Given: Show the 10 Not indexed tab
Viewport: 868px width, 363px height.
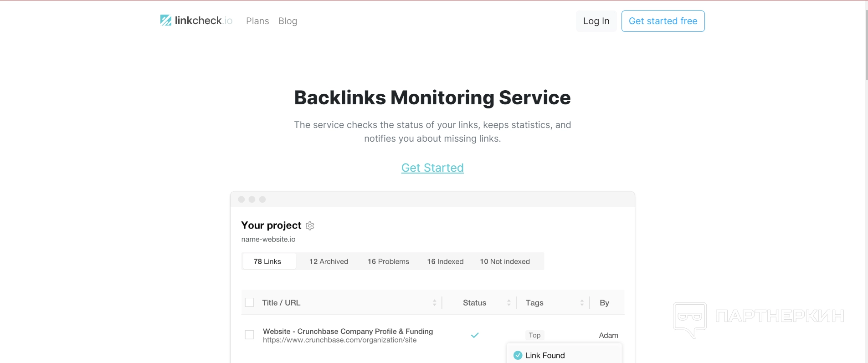Looking at the screenshot, I should pyautogui.click(x=505, y=261).
